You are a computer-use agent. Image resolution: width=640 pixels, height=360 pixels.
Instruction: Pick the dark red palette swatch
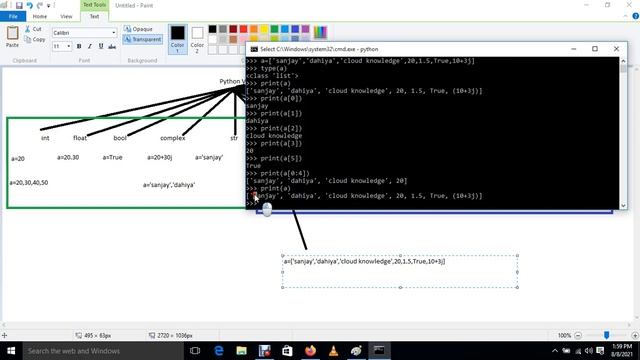[233, 29]
